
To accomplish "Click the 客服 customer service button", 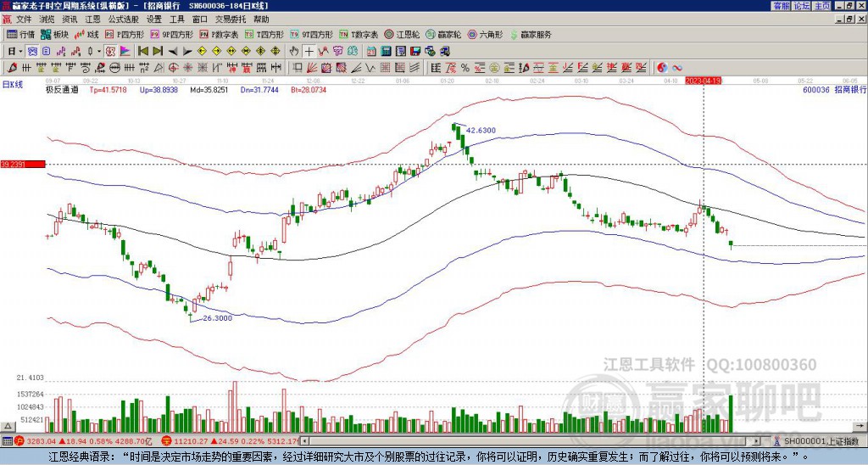I will [781, 6].
